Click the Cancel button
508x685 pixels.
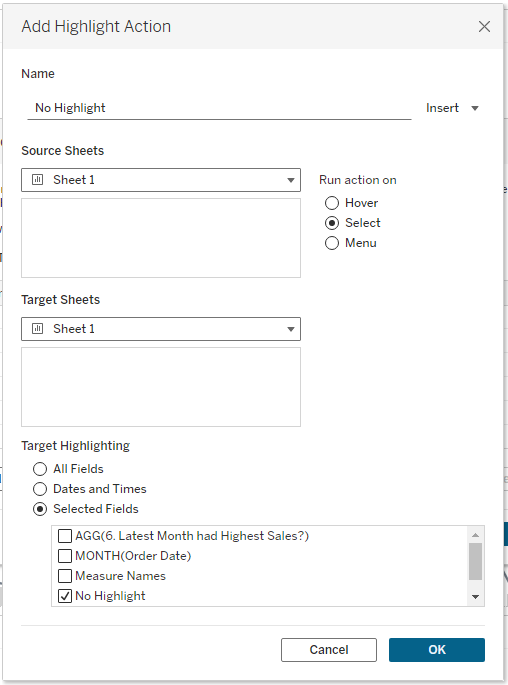click(329, 650)
